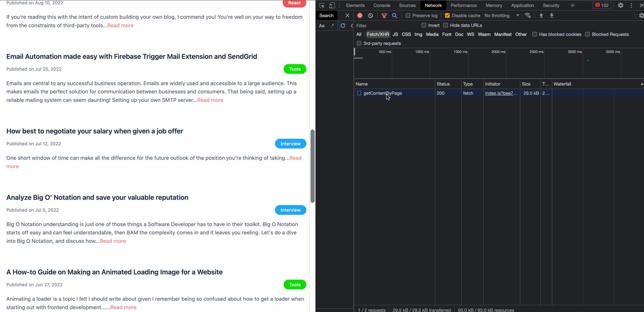Image resolution: width=644 pixels, height=312 pixels.
Task: Toggle the network filter funnel icon
Action: 384,15
